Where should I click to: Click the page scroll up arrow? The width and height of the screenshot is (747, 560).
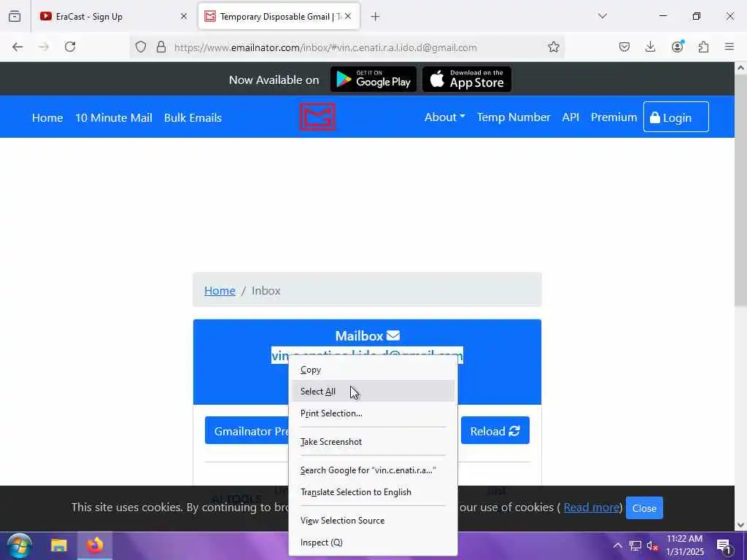point(740,68)
